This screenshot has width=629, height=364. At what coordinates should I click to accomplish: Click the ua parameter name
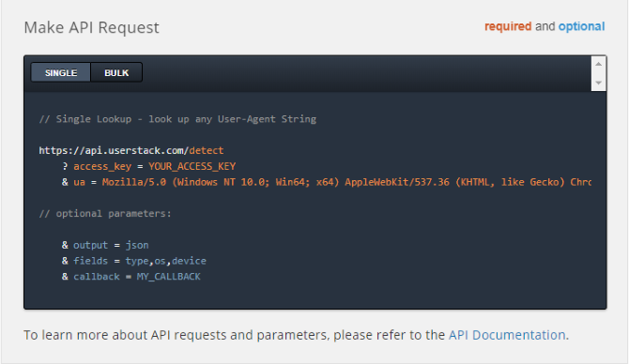(x=79, y=182)
